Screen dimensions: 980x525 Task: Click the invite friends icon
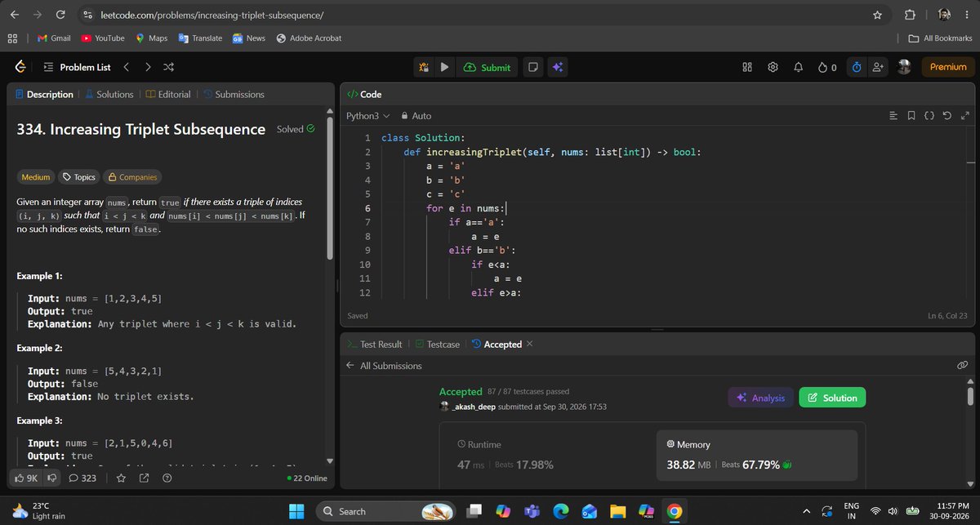tap(878, 68)
